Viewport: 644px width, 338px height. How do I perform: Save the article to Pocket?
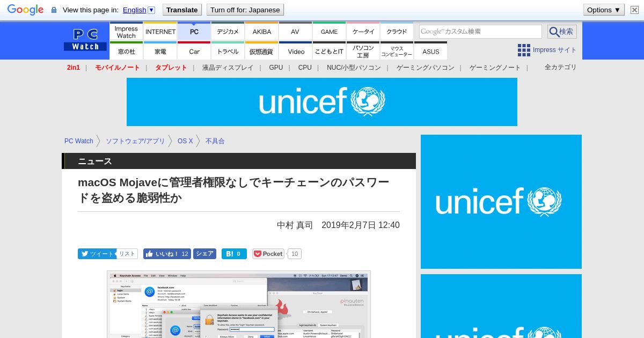[268, 254]
